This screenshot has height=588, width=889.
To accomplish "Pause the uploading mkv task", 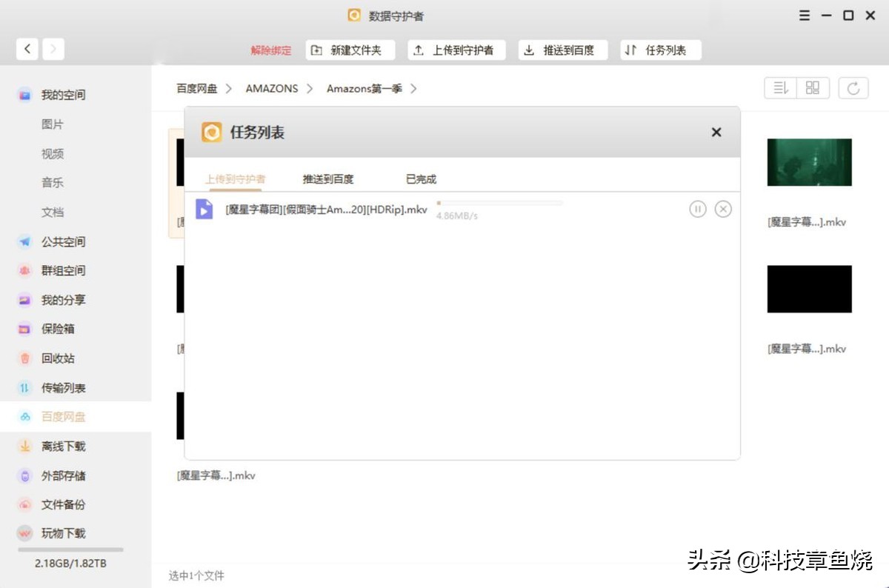I will click(698, 209).
